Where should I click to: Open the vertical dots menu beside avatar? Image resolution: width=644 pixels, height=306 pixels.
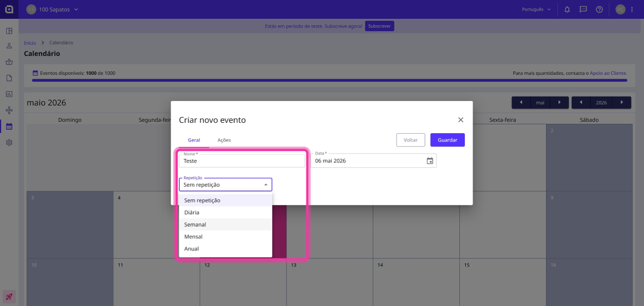[632, 9]
